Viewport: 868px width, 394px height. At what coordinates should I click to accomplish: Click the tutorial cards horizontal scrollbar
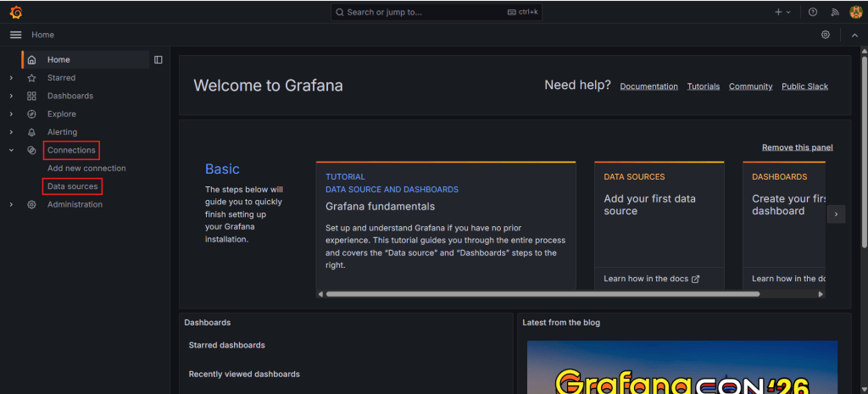tap(542, 294)
